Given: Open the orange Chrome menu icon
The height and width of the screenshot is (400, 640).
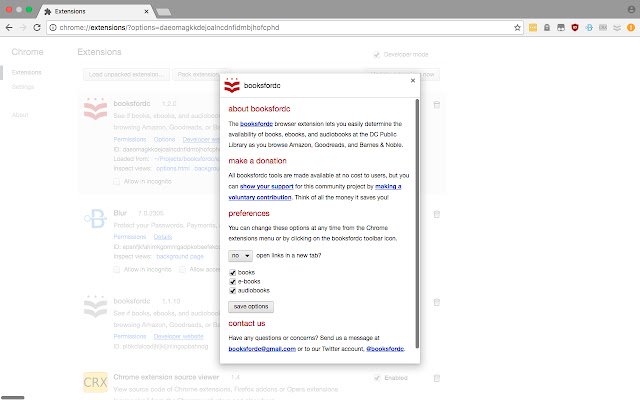Looking at the screenshot, I should tap(631, 27).
